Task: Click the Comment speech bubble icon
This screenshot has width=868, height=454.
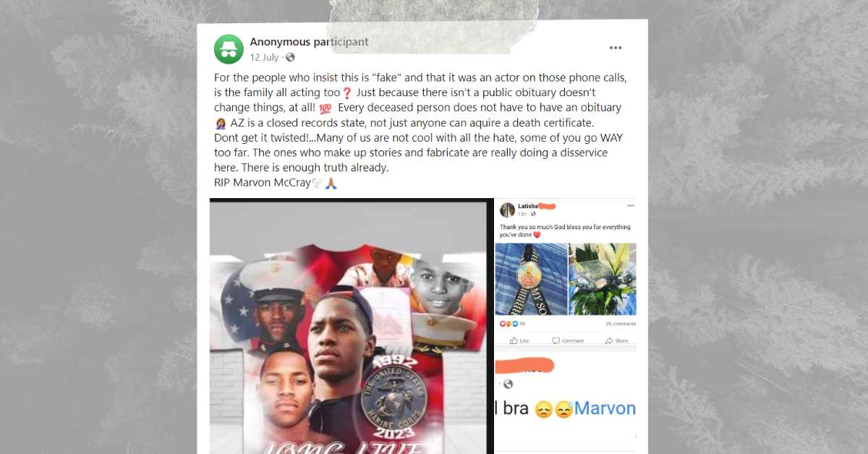Action: 556,340
